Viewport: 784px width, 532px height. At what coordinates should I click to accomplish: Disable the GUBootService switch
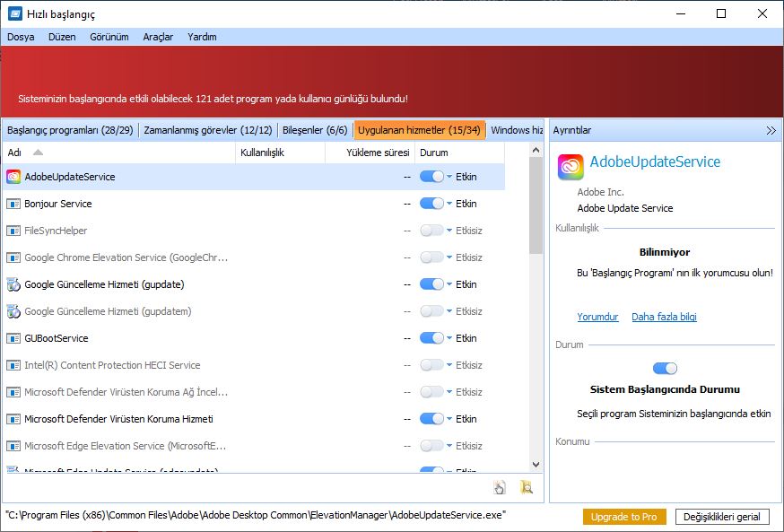[432, 338]
